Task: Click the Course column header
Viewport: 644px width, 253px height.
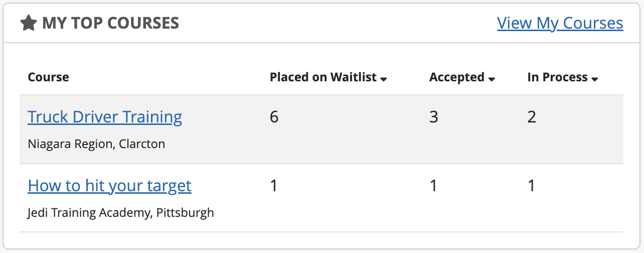Action: [48, 77]
